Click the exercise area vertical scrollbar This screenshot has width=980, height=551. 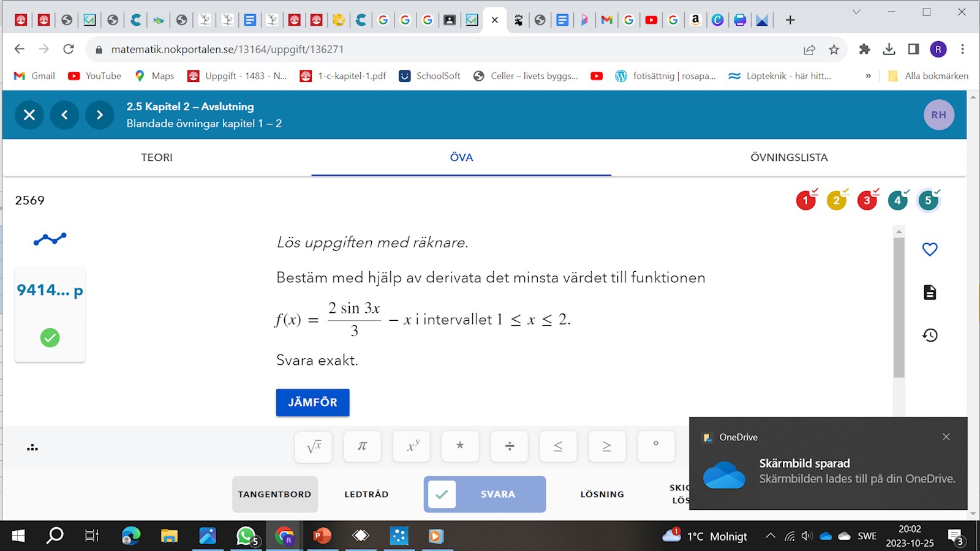899,306
